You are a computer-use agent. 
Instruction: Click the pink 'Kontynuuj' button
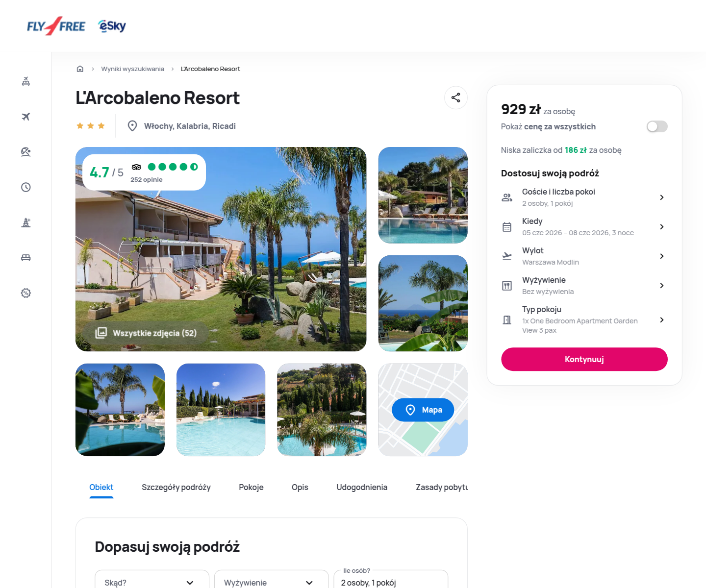pos(584,359)
